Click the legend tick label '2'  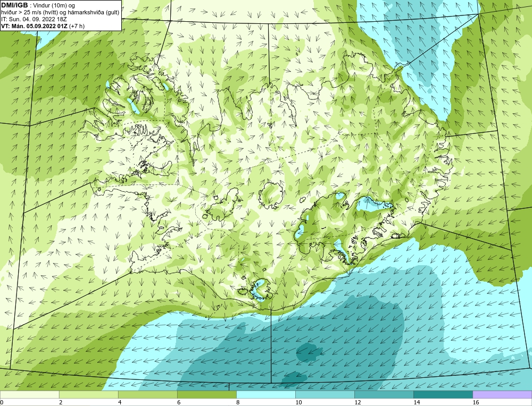tap(61, 402)
